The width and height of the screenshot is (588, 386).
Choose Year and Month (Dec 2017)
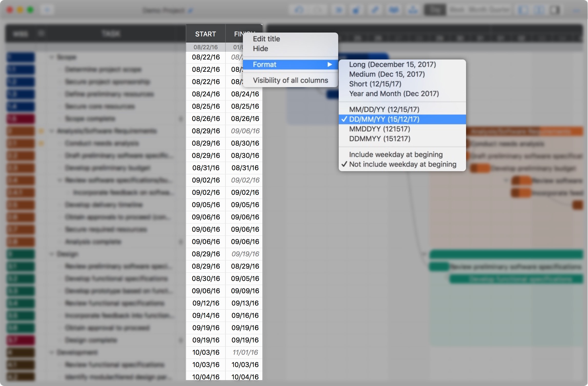pos(394,94)
